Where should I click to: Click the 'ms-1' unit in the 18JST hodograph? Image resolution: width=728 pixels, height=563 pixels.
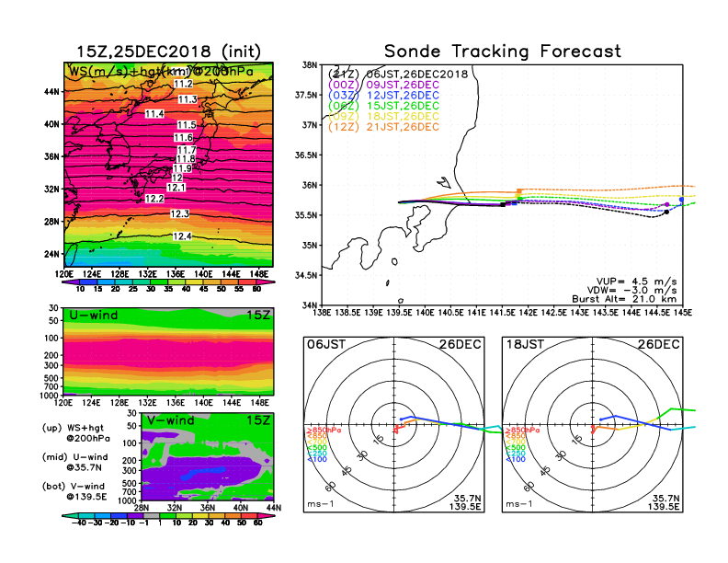pyautogui.click(x=519, y=504)
